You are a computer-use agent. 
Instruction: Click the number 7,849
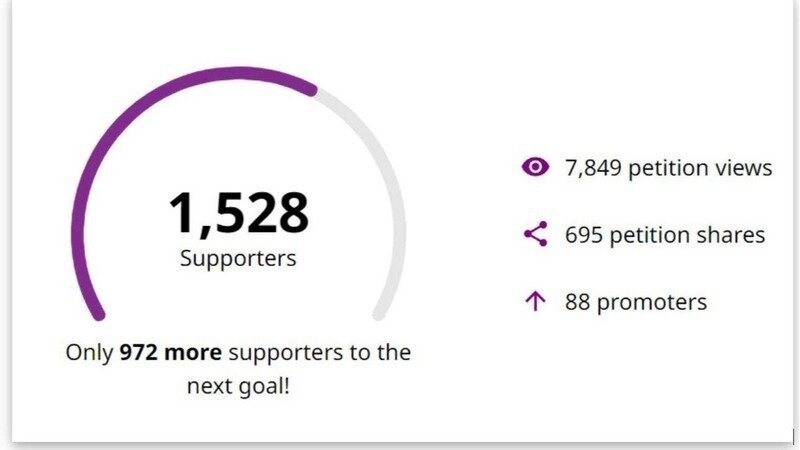click(x=594, y=168)
